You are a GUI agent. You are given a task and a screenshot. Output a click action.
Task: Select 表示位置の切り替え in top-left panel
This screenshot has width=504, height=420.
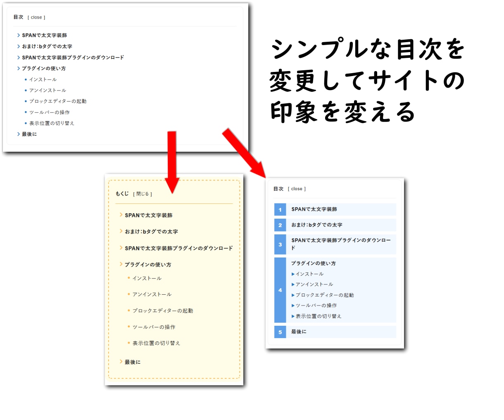(52, 123)
